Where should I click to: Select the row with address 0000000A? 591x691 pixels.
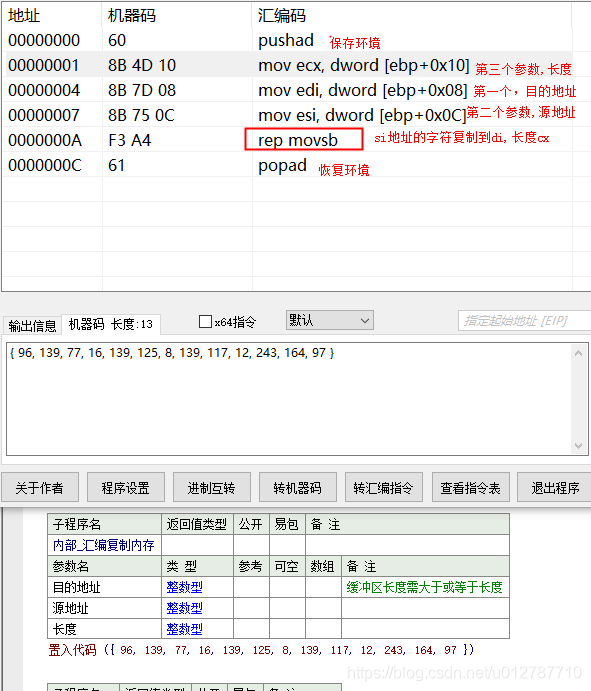coord(286,140)
